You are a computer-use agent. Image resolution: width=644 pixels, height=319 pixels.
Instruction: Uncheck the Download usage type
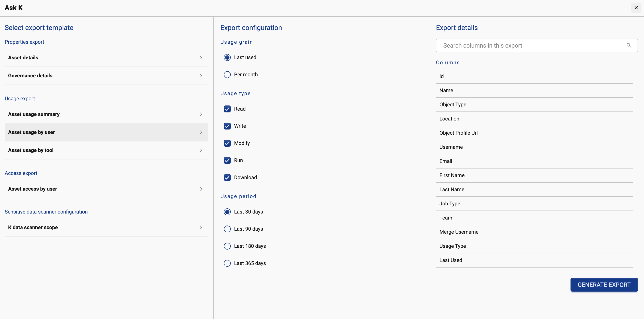[227, 177]
